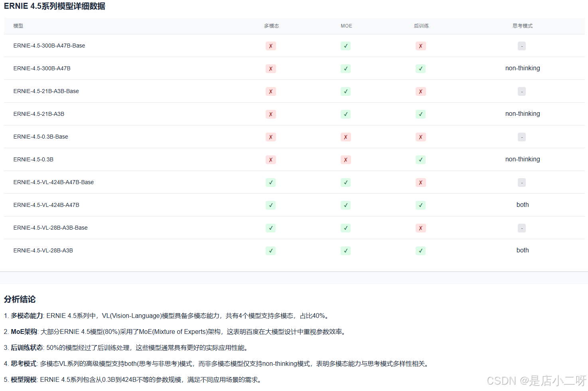588x391 pixels.
Task: Select the ERNIE-4.5-0.3B model name
Action: point(33,159)
